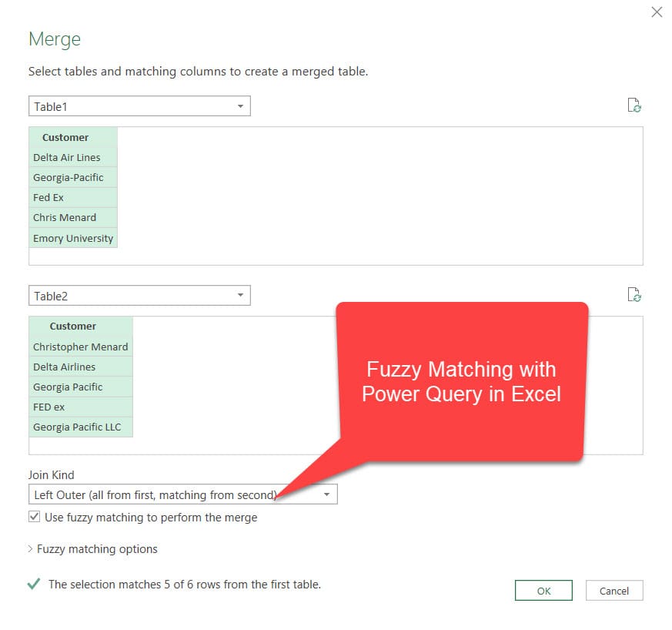Expand Fuzzy matching options

tap(92, 549)
